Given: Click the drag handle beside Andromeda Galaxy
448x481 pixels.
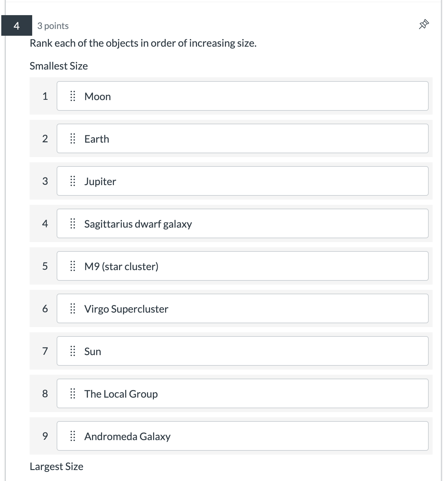Looking at the screenshot, I should pyautogui.click(x=72, y=436).
